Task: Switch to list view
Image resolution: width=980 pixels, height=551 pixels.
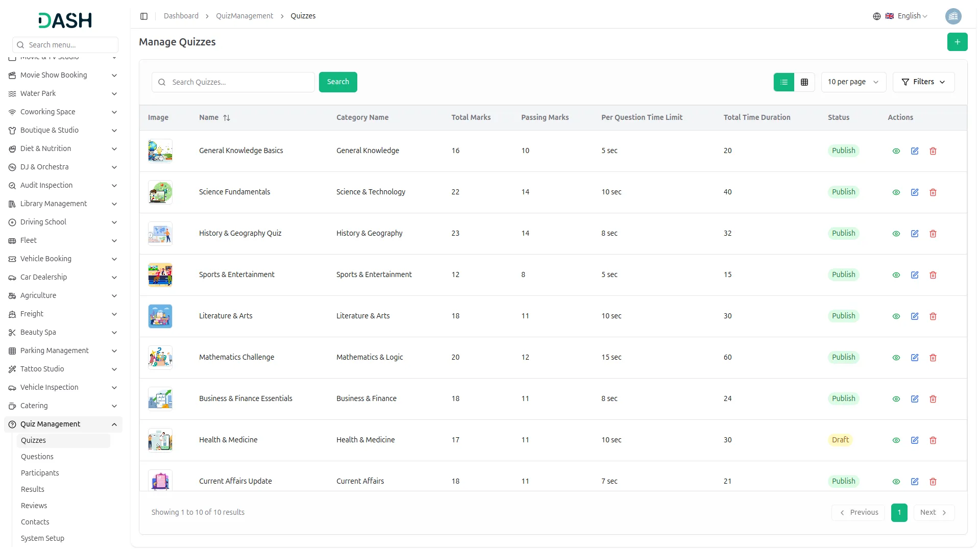Action: click(784, 82)
